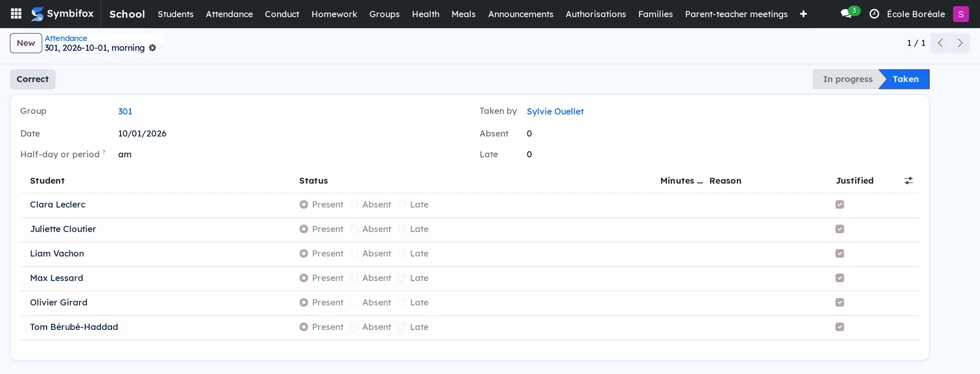
Task: Select Present for Liam Vachon
Action: tap(304, 253)
